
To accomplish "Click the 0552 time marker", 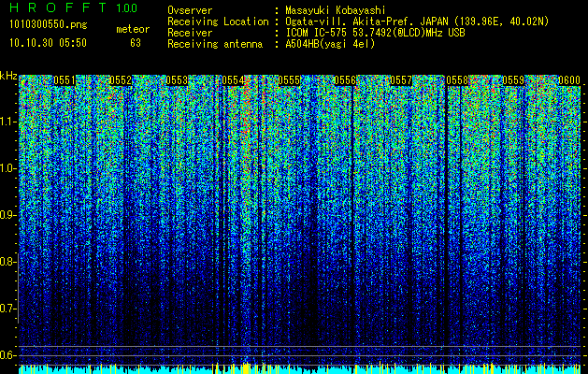I will pyautogui.click(x=121, y=80).
